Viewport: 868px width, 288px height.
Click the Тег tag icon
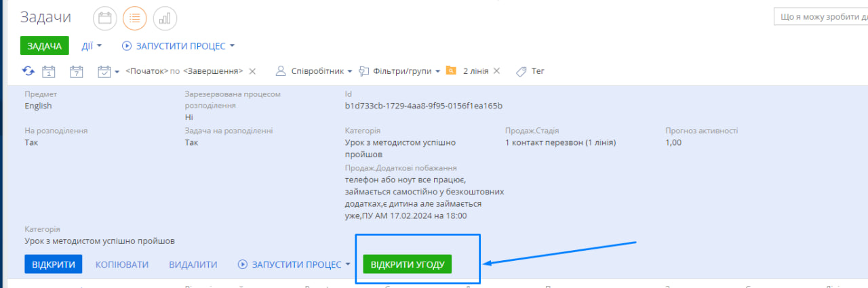(x=521, y=70)
